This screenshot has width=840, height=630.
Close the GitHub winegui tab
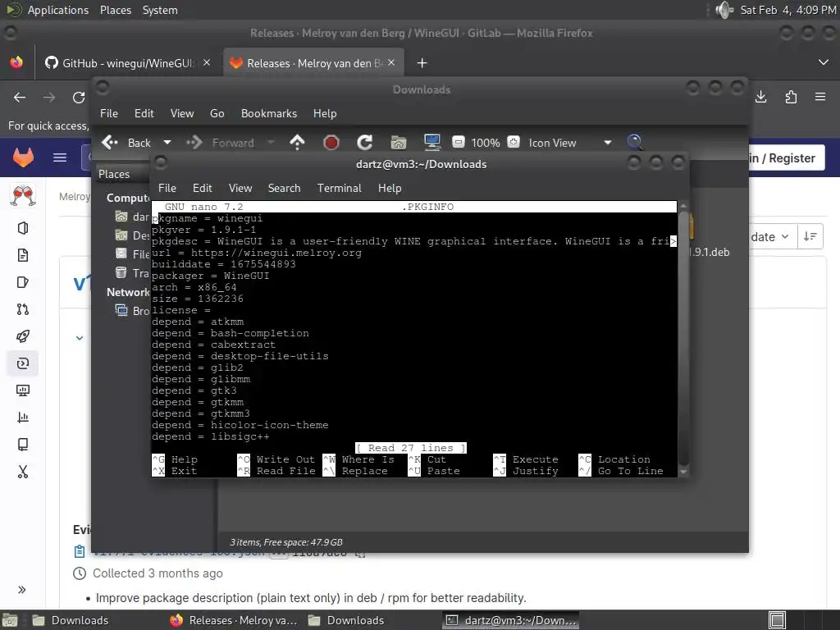[x=207, y=62]
